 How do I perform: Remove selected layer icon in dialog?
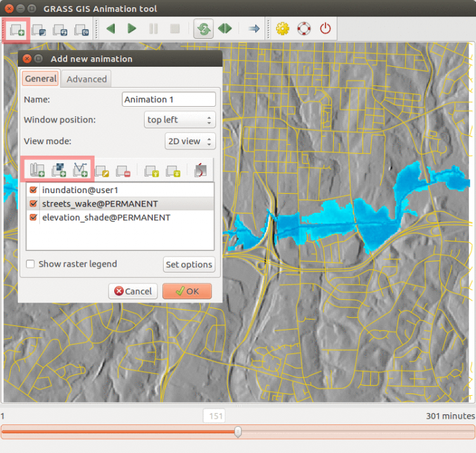coord(123,171)
